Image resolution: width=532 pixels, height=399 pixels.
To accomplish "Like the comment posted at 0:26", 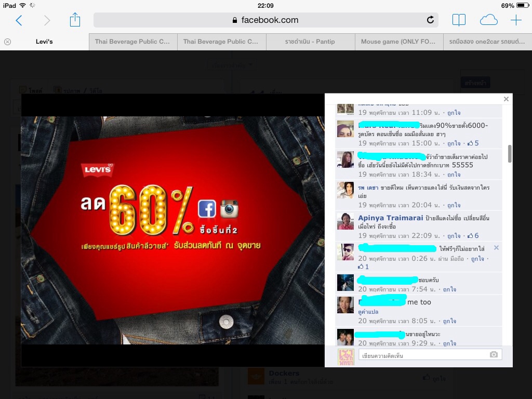I will [477, 259].
